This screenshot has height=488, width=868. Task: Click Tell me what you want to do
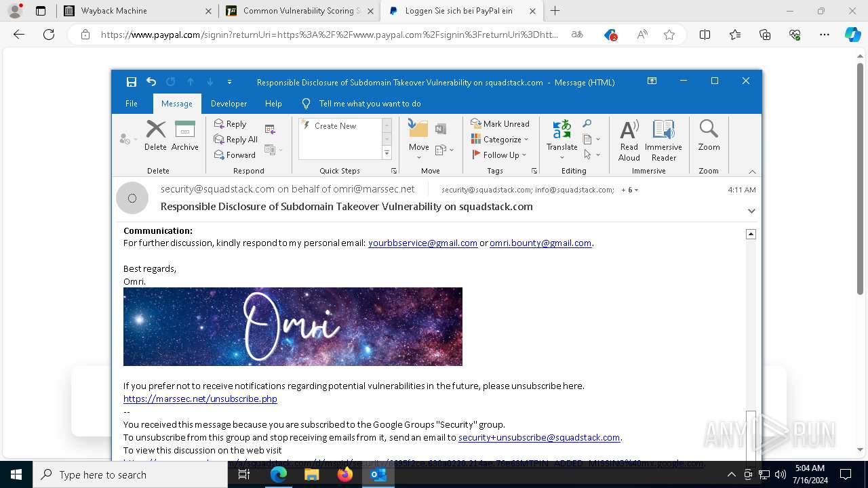(x=370, y=104)
